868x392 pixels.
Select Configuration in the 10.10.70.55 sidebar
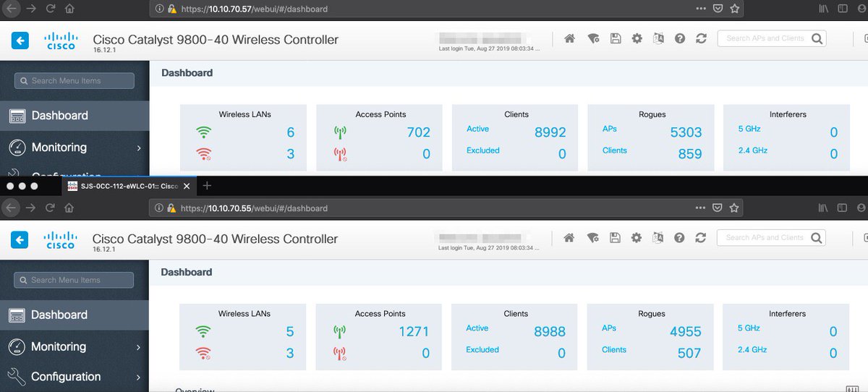click(75, 377)
